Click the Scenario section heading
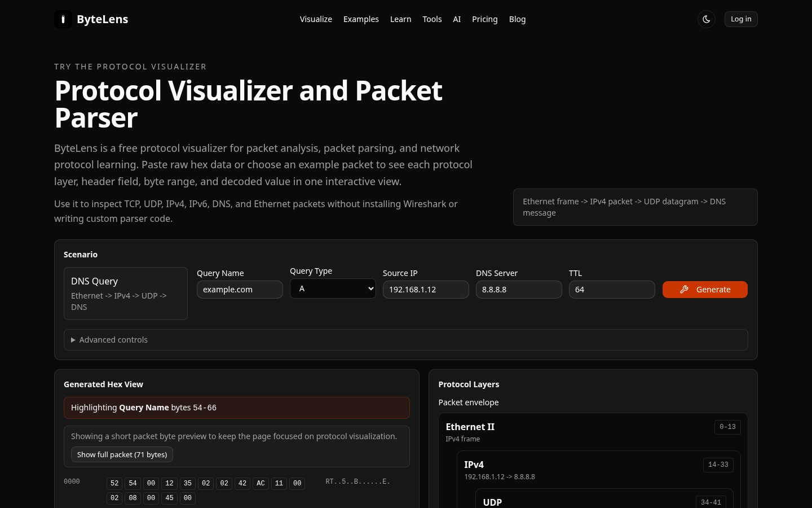 (81, 255)
